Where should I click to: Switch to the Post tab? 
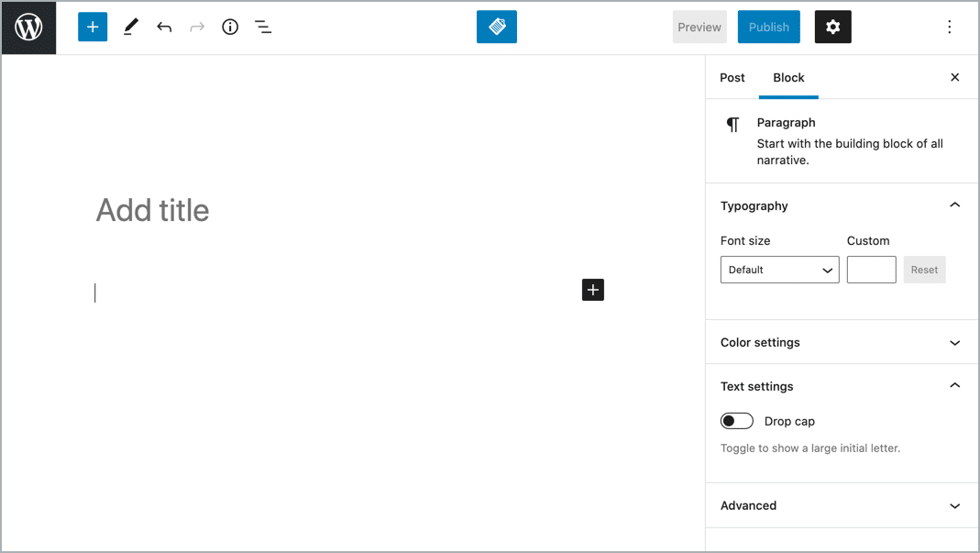click(x=732, y=78)
